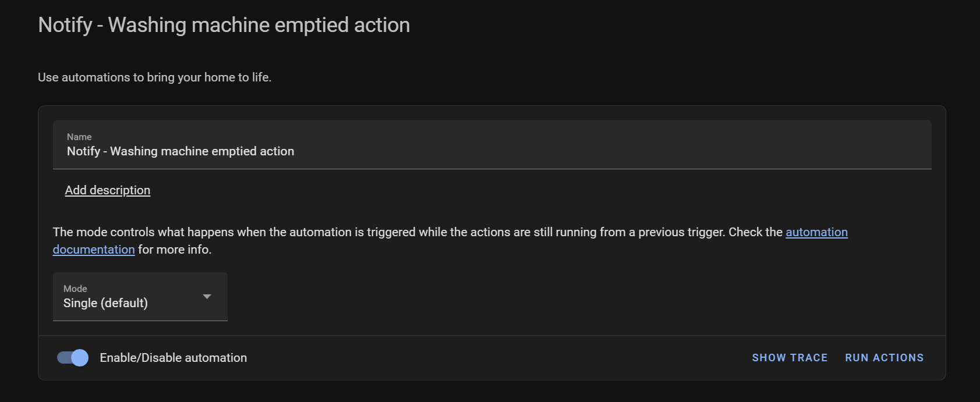Activate SHOW TRACE at the bottom right
This screenshot has width=980, height=402.
[790, 357]
